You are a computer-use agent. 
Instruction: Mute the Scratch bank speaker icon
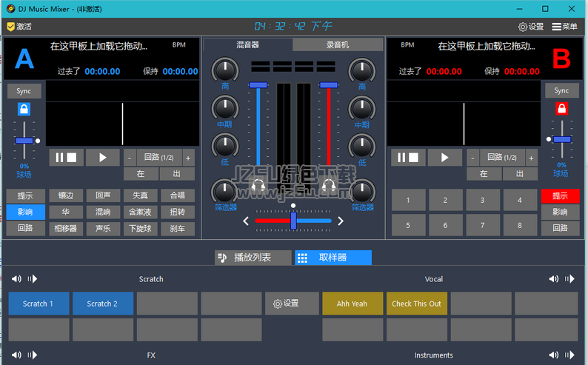16,279
